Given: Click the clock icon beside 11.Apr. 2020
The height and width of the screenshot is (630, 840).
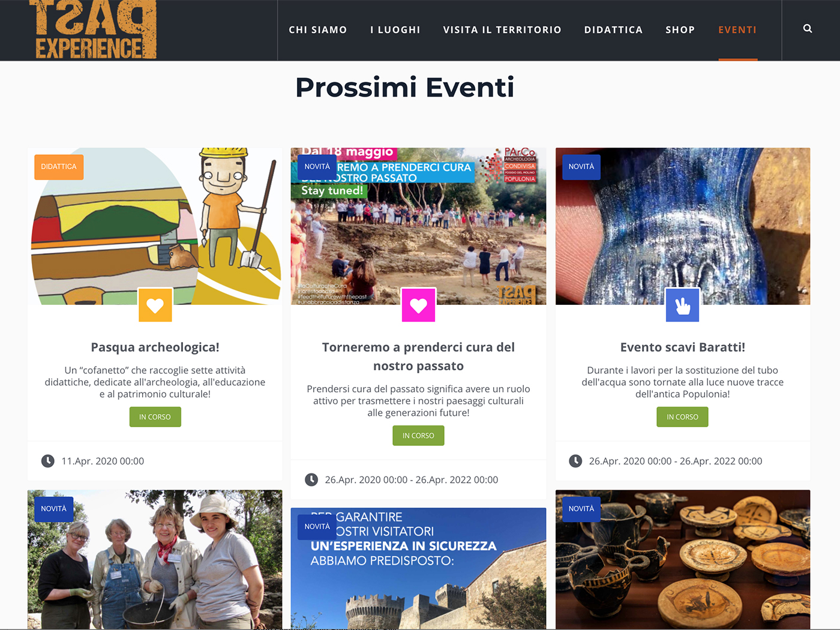Looking at the screenshot, I should 48,461.
